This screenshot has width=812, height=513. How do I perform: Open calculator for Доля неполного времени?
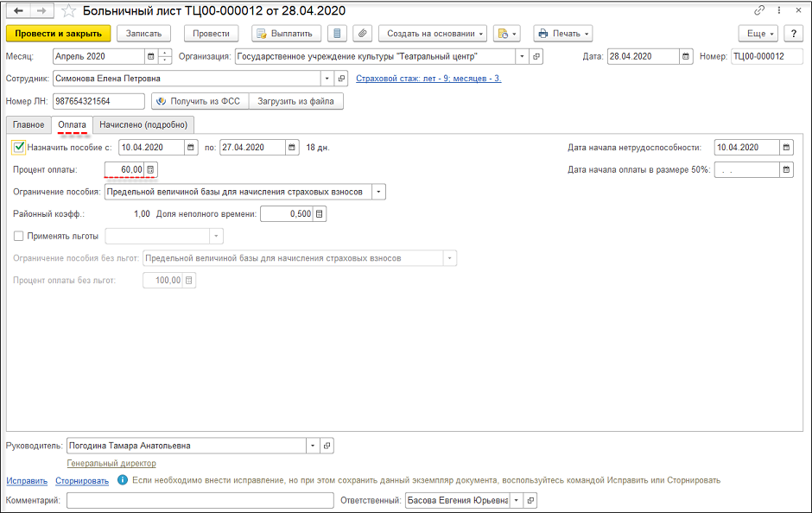tap(320, 214)
